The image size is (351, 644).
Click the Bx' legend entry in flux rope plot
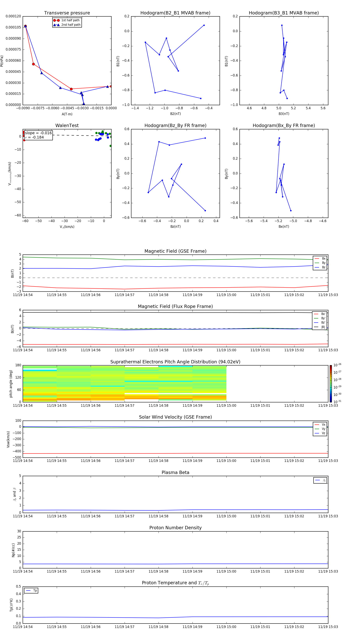[x=320, y=314]
